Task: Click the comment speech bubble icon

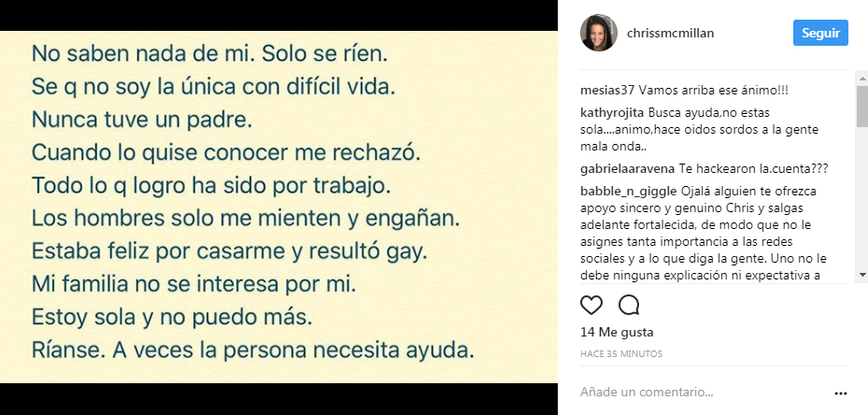Action: click(629, 305)
